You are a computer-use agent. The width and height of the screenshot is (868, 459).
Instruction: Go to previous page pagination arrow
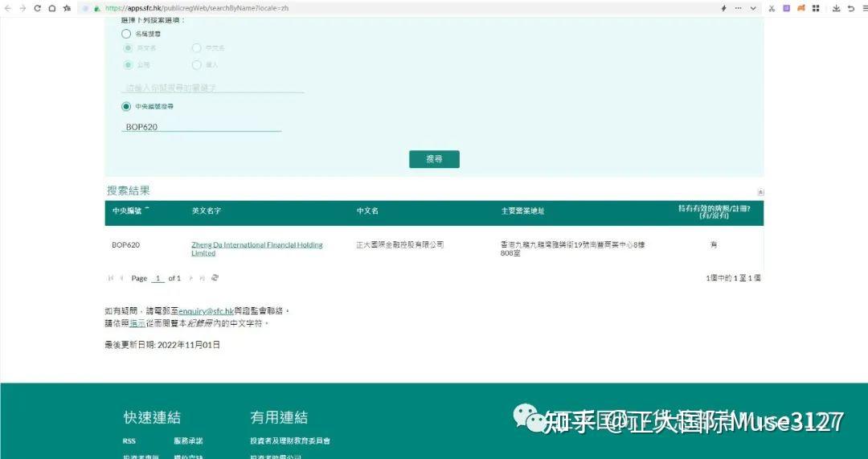tap(121, 278)
